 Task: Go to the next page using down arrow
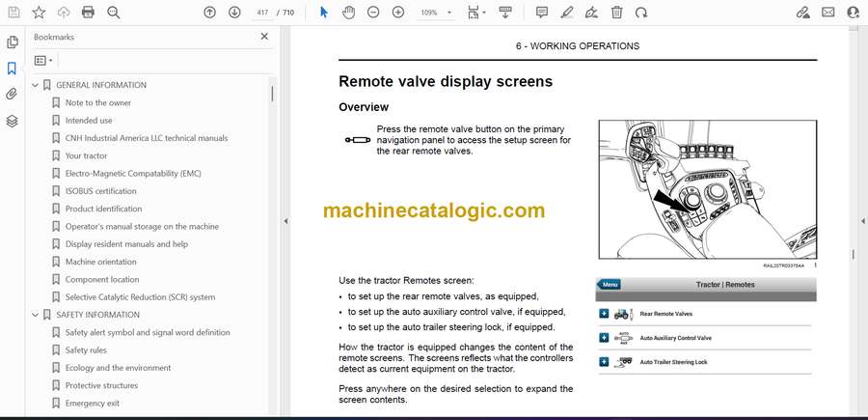234,13
